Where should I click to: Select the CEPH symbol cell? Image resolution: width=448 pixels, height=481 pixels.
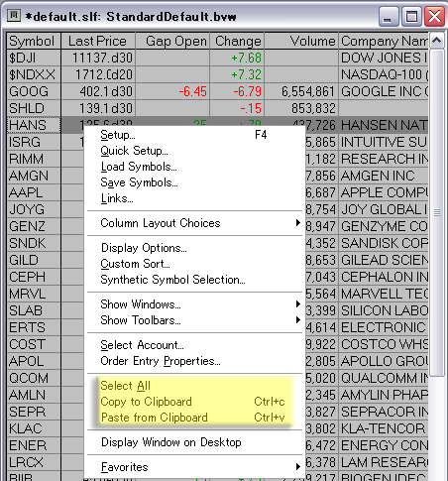(x=34, y=278)
